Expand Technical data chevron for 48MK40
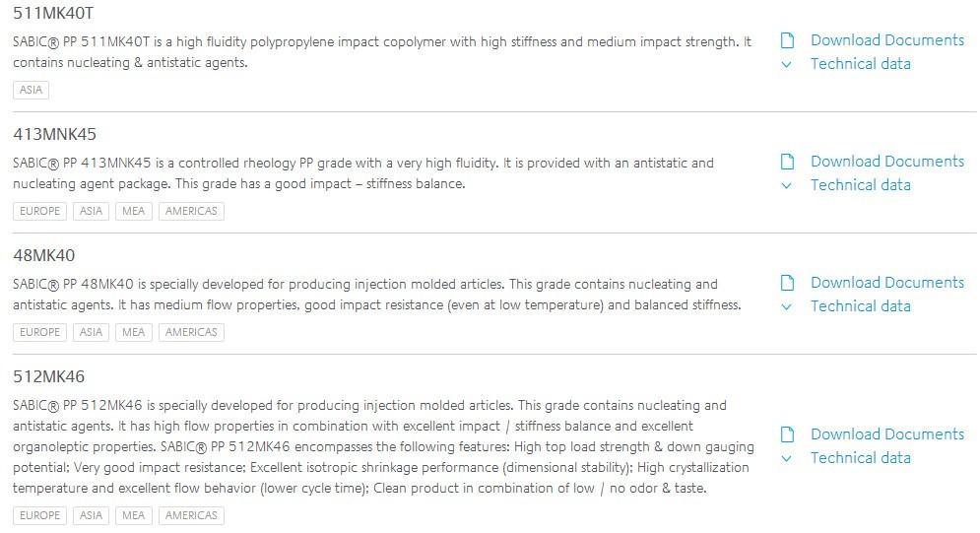 787,306
